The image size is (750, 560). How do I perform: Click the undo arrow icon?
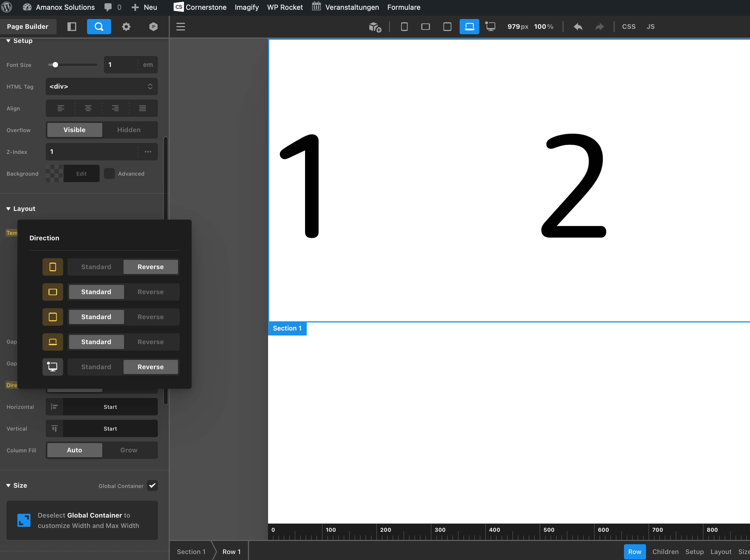pos(578,26)
